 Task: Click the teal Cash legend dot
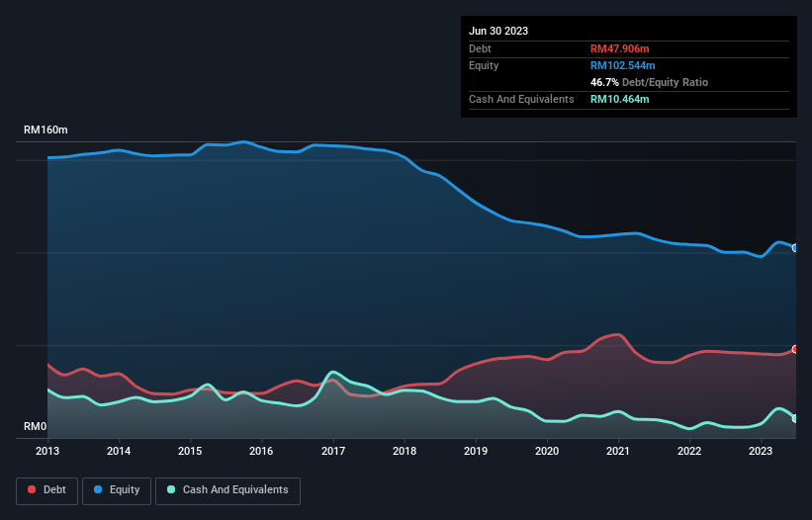pos(171,489)
